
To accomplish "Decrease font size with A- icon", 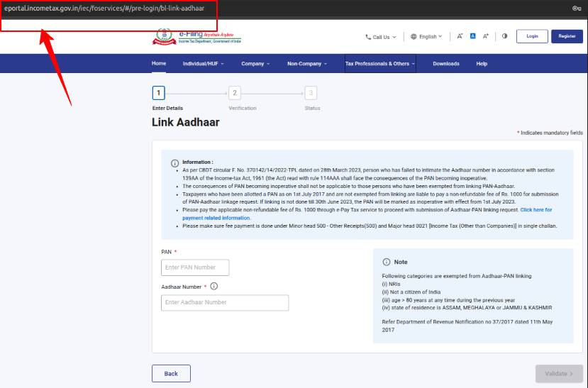I will click(460, 36).
